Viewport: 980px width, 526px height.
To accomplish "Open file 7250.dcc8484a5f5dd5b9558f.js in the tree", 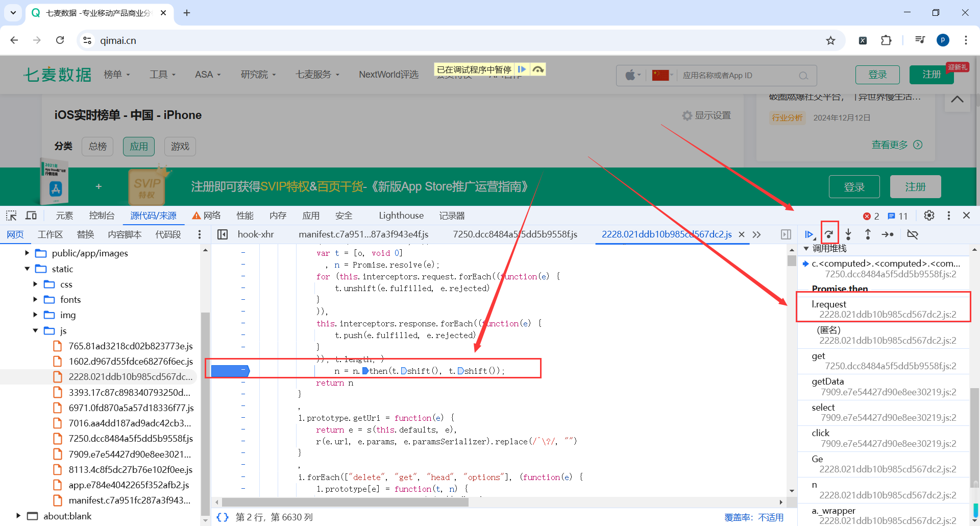I will pos(131,439).
